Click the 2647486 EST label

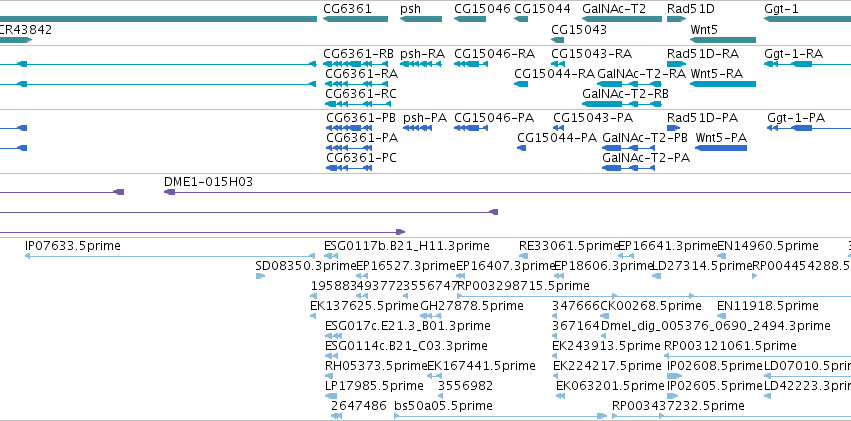coord(359,405)
